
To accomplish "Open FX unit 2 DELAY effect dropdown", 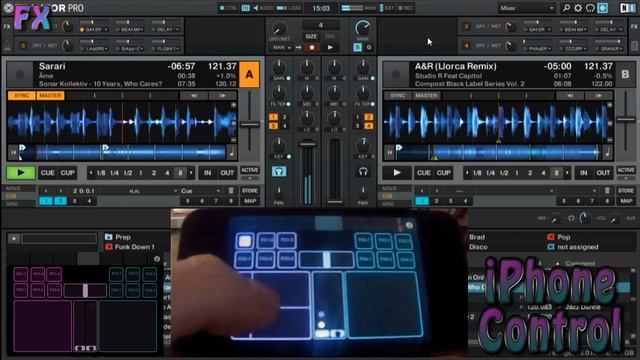I will click(x=610, y=29).
